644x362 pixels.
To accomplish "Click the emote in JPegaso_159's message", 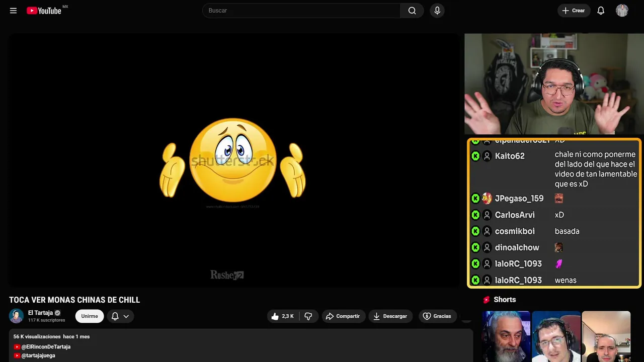I will [x=558, y=199].
